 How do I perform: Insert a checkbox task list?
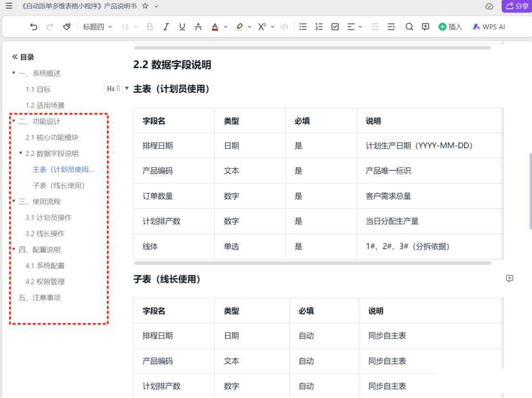(x=335, y=27)
